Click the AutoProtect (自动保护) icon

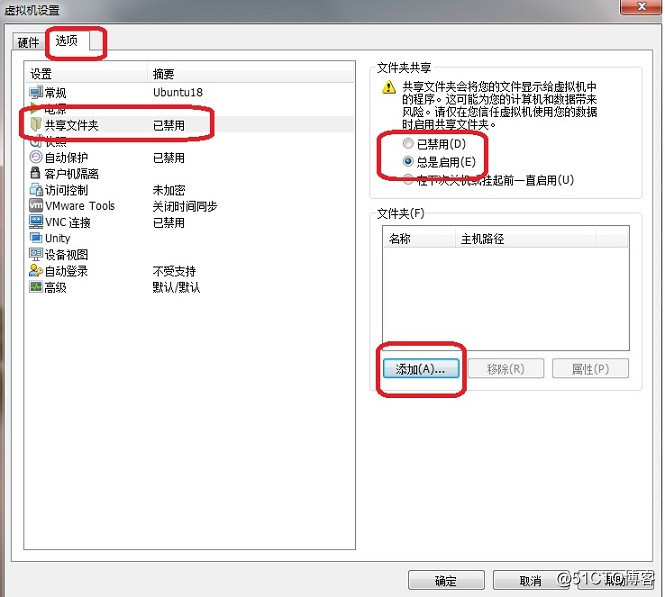[x=36, y=157]
